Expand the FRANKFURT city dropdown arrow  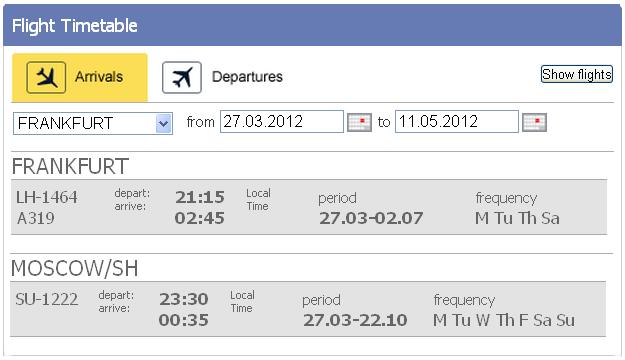[163, 124]
